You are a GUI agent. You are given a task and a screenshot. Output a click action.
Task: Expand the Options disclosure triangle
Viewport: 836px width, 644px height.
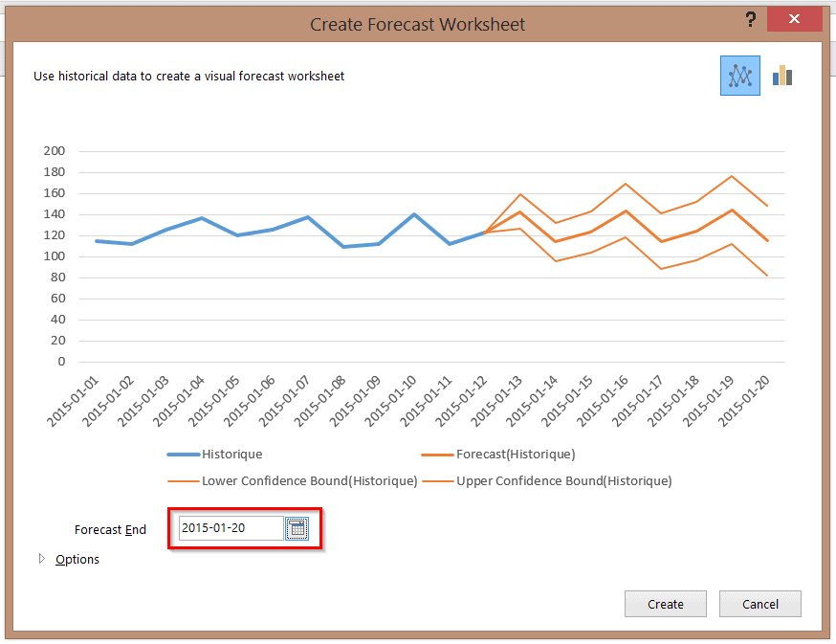[x=41, y=559]
